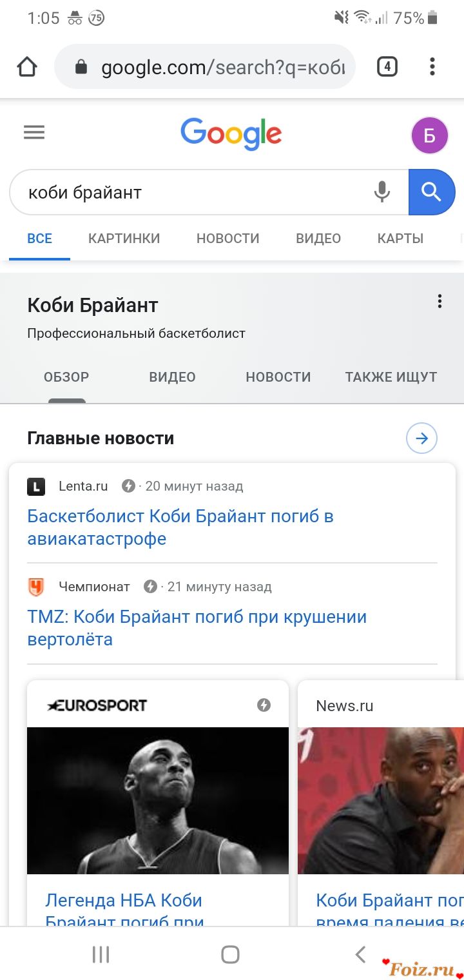Image resolution: width=464 pixels, height=980 pixels.
Task: Expand top news with the arrow button
Action: pyautogui.click(x=421, y=438)
